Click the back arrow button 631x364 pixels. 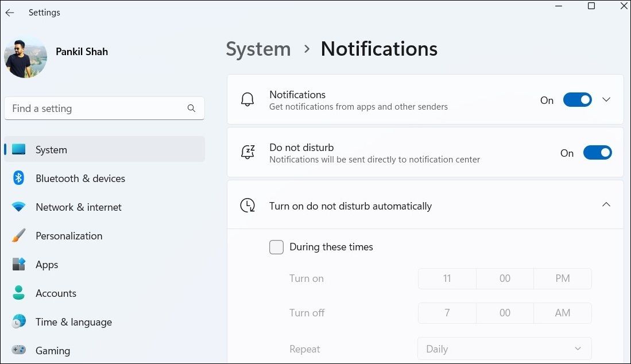9,12
